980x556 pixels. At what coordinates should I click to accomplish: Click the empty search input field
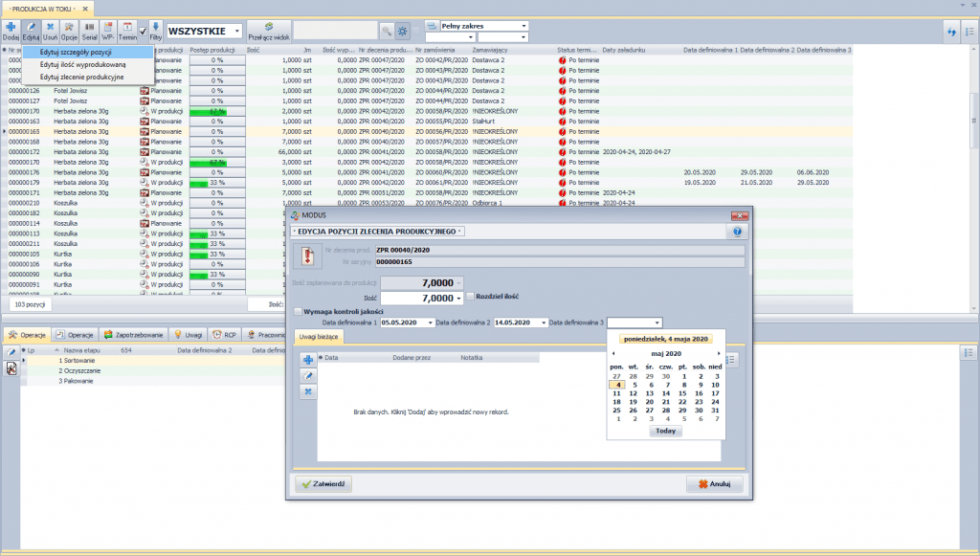pyautogui.click(x=336, y=31)
